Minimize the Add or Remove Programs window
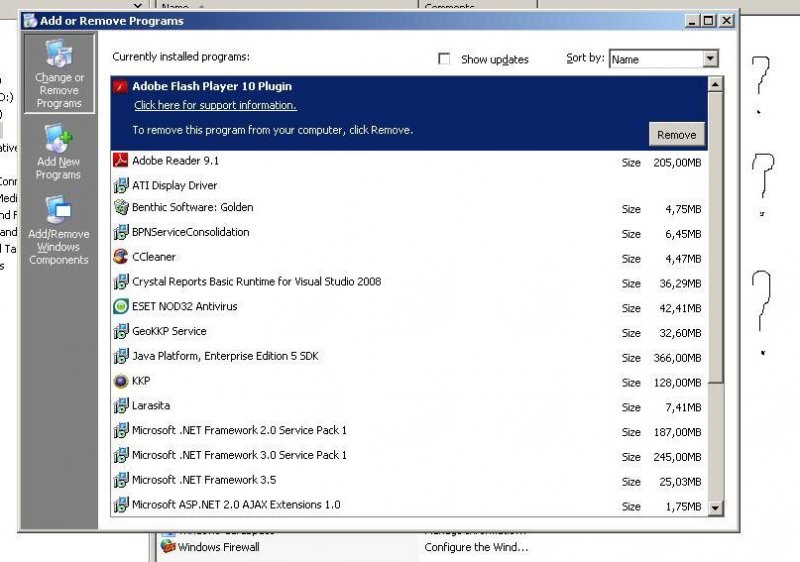Viewport: 800px width, 562px height. tap(691, 20)
